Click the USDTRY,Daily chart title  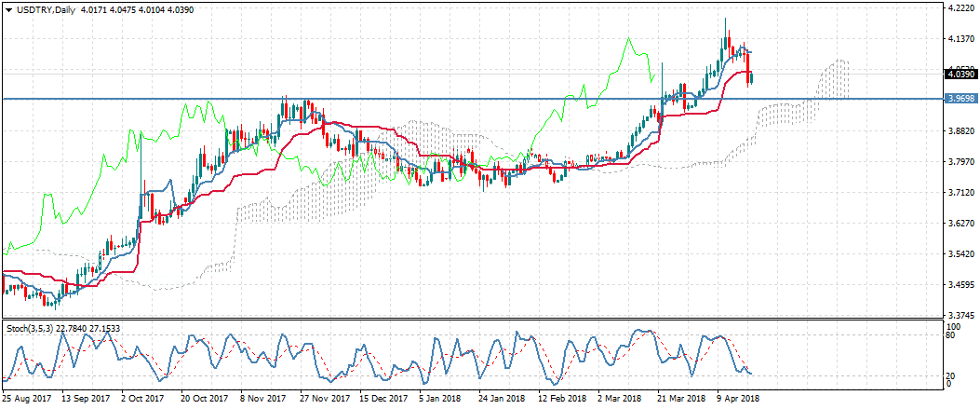46,9
